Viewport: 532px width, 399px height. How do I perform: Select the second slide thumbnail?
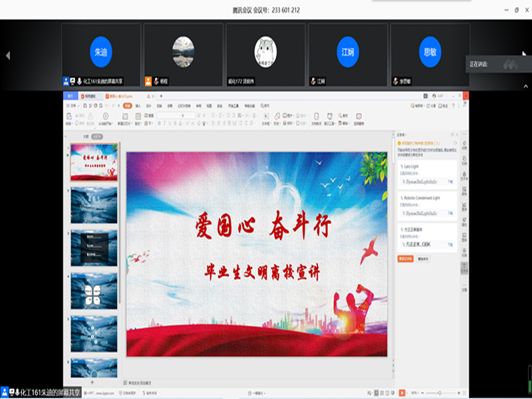[94, 205]
